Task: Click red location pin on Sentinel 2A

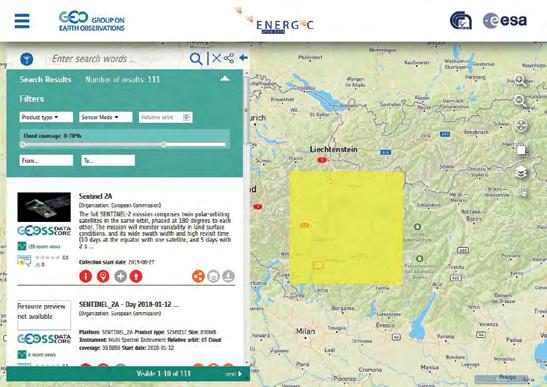Action: coord(103,276)
